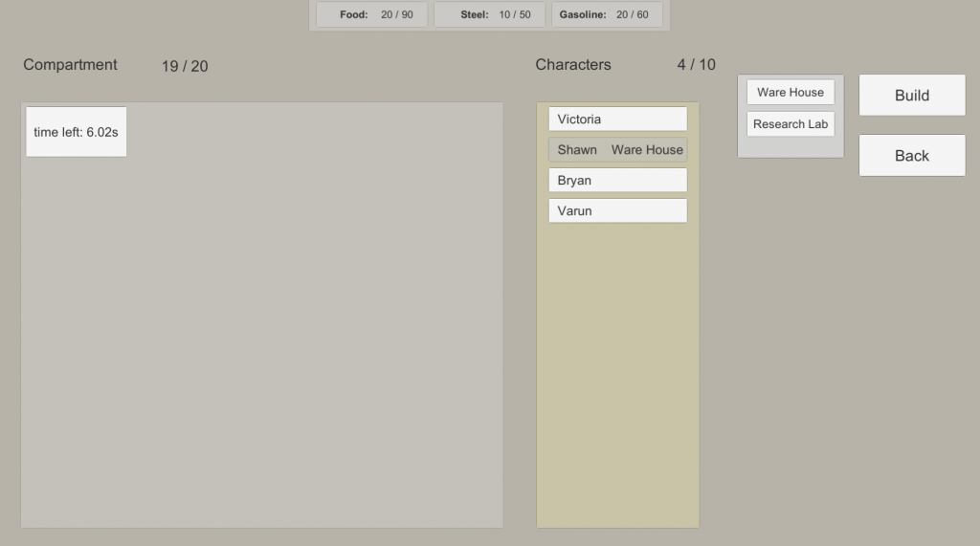Click the Ware House tag beside Shawn
The height and width of the screenshot is (546, 980).
point(647,150)
